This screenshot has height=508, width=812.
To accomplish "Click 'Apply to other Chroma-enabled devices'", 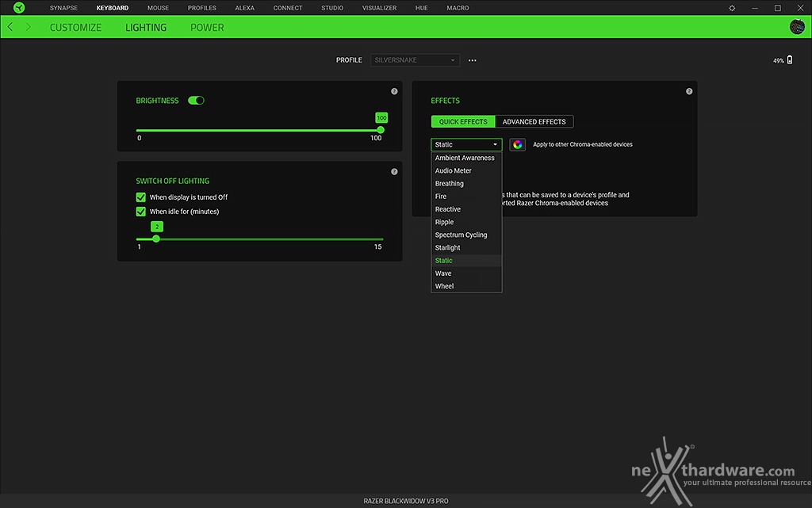I will [583, 145].
